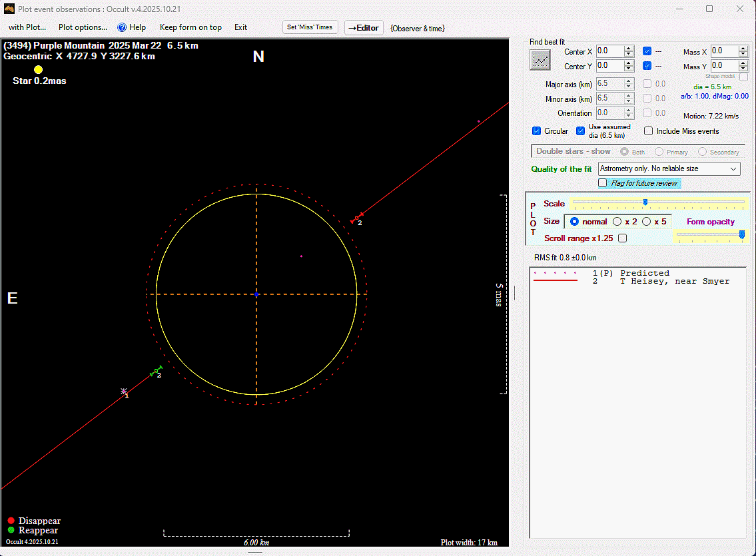Click the →Editor button
756x556 pixels.
[x=364, y=28]
